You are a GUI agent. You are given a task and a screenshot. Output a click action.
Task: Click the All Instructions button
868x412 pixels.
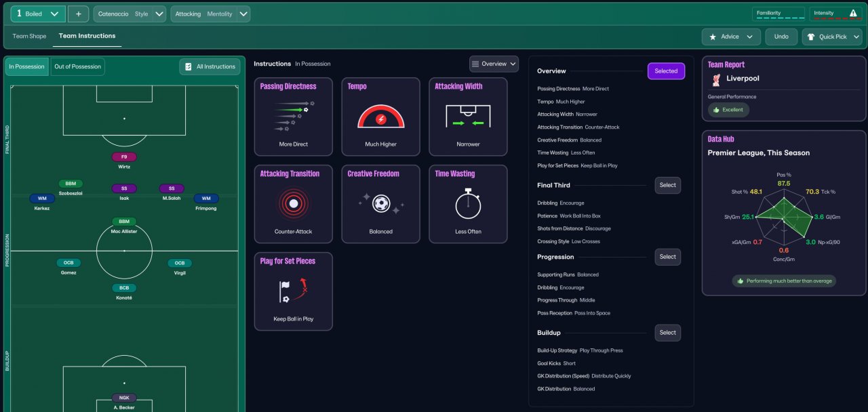(x=210, y=66)
